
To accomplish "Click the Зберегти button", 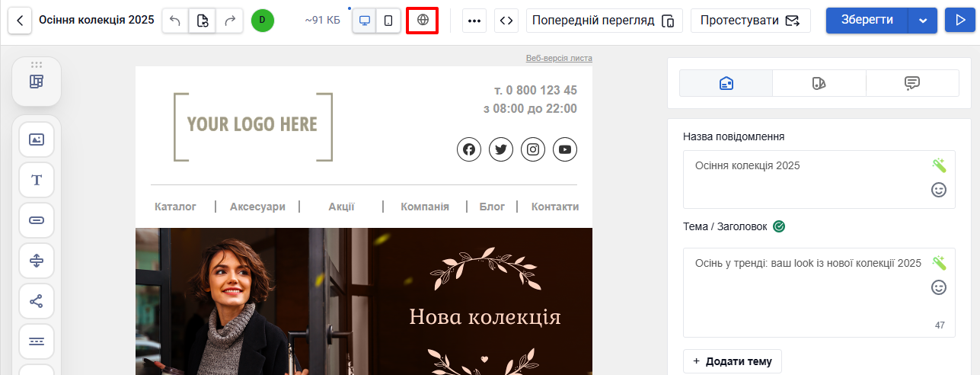I will 867,21.
